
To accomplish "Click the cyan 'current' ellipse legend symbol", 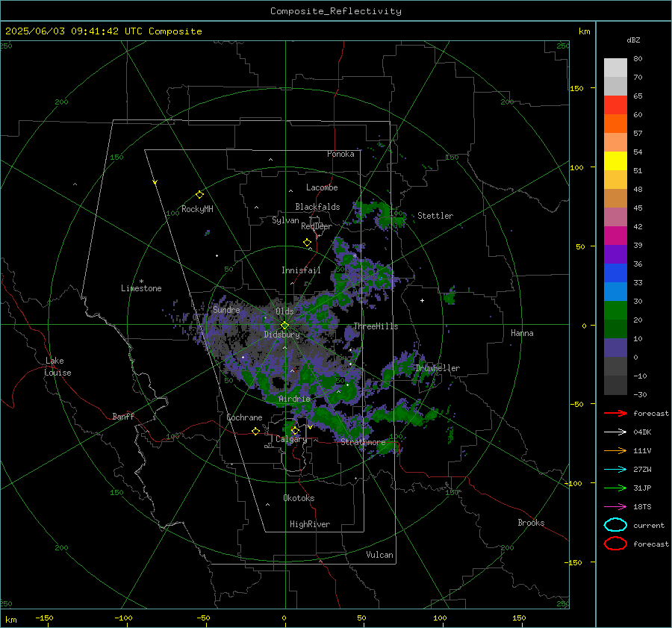I will pos(615,525).
